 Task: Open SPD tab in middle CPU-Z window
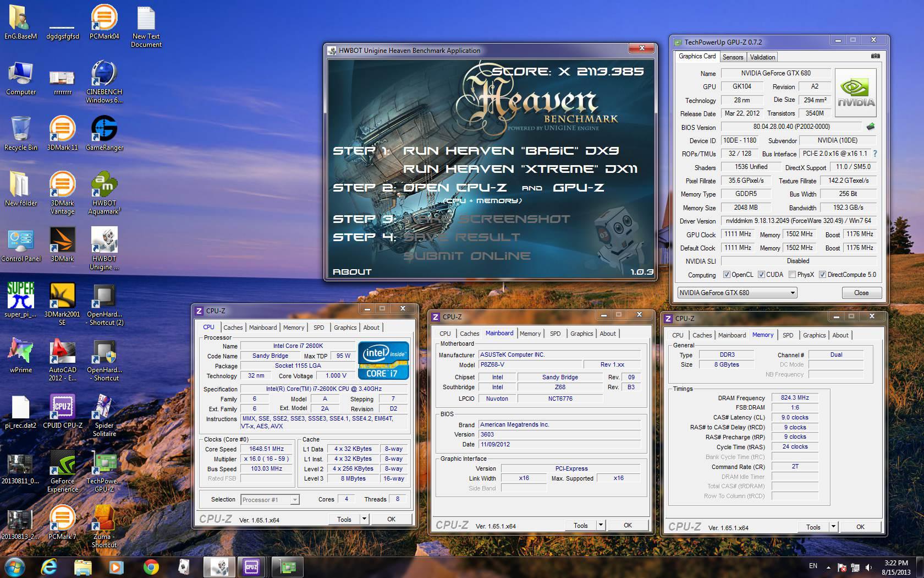point(555,334)
